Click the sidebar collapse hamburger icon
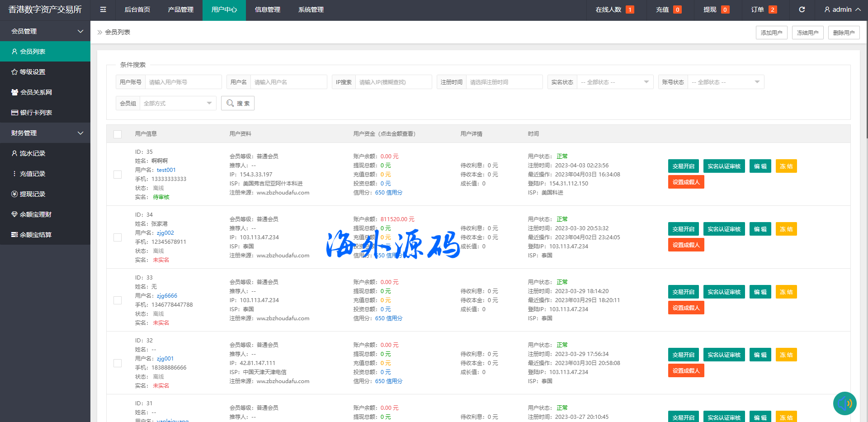Viewport: 868px width, 422px height. (103, 9)
